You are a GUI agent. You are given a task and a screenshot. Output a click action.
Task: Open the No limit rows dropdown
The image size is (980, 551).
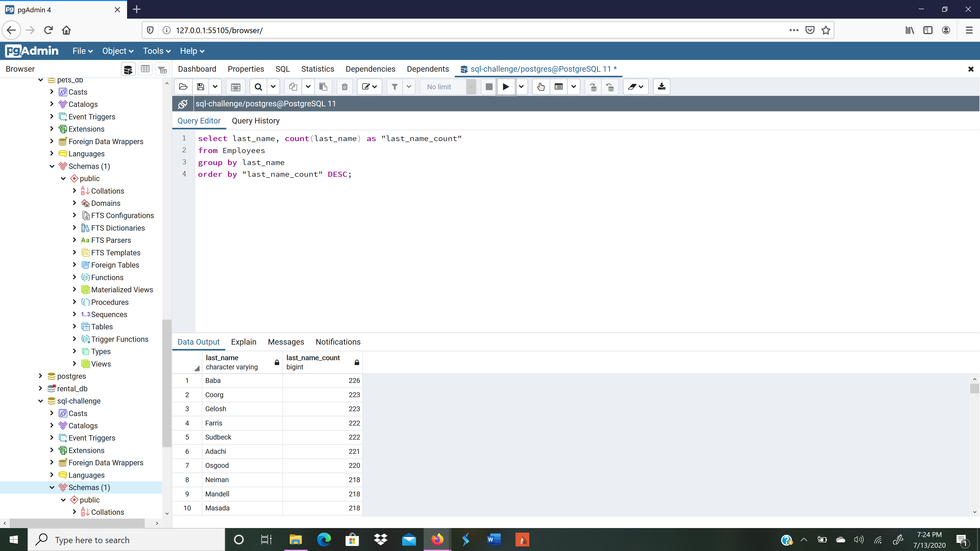471,87
